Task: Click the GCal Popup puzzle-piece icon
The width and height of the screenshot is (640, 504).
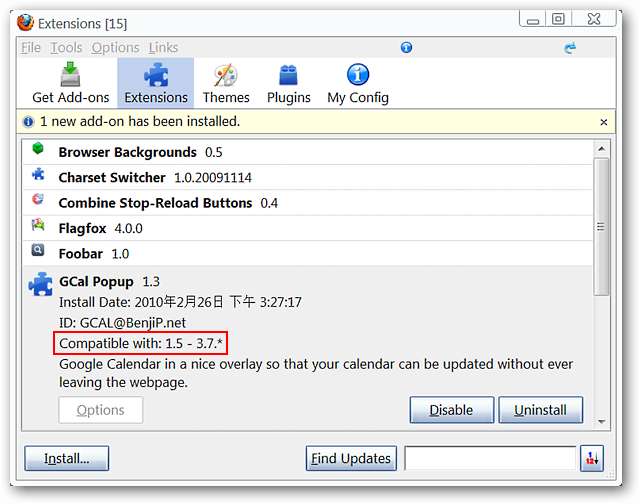Action: click(x=40, y=284)
